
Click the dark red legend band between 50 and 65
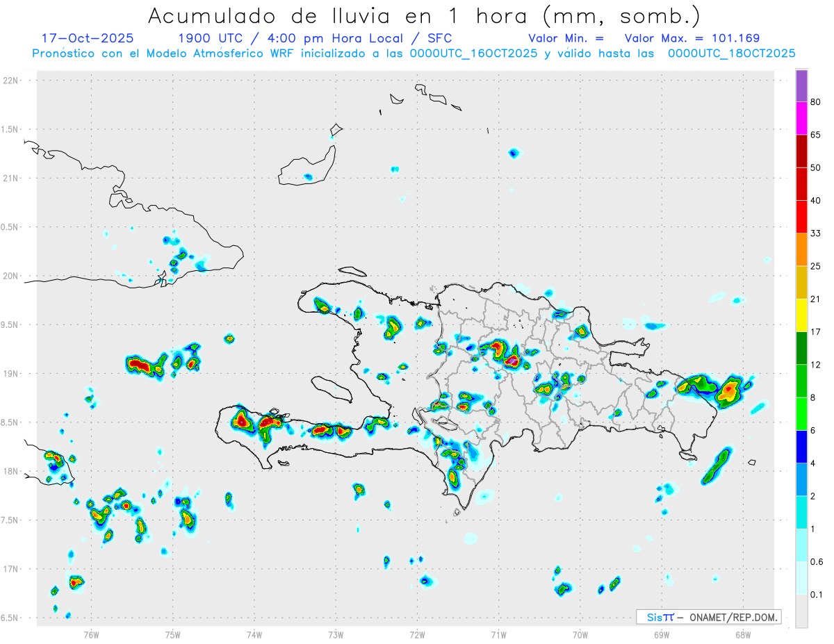(x=801, y=151)
